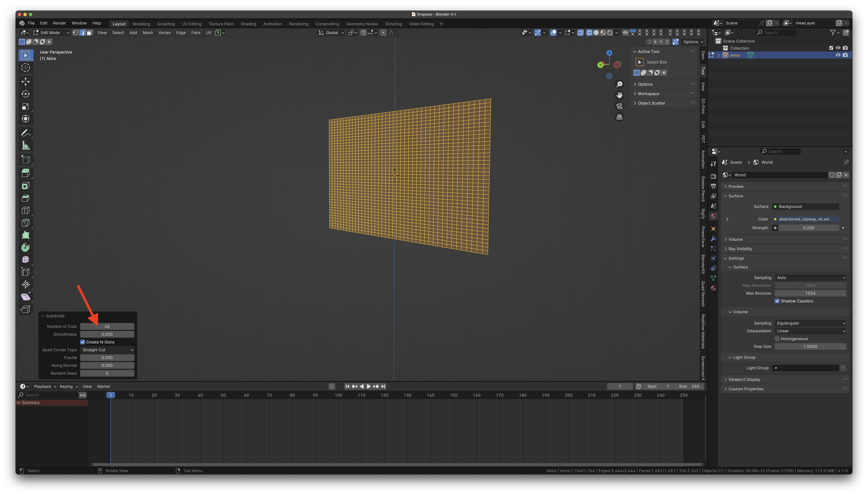This screenshot has width=868, height=495.
Task: Click the Z axis on navigation gizmo
Action: (x=609, y=53)
